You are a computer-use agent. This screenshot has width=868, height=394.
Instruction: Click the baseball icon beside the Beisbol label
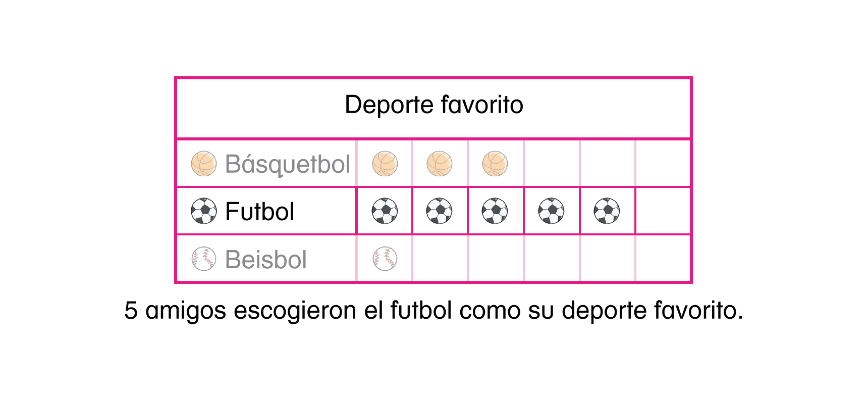[203, 259]
